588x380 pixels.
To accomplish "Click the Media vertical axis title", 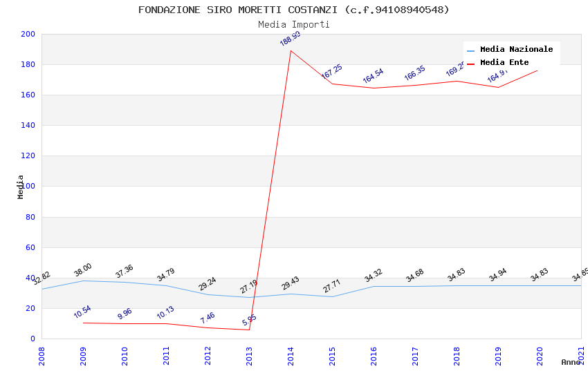I will [x=20, y=187].
